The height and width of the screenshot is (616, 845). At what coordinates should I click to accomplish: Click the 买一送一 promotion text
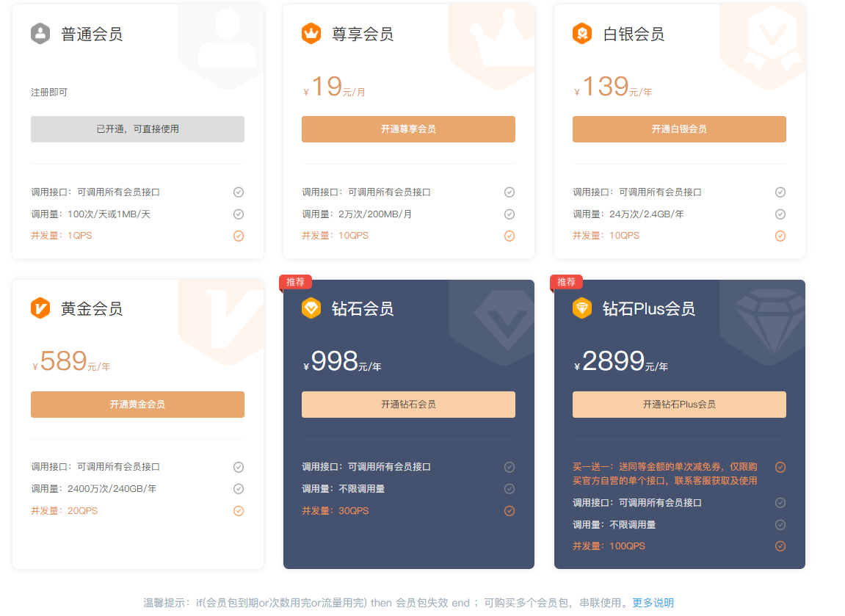pyautogui.click(x=665, y=474)
